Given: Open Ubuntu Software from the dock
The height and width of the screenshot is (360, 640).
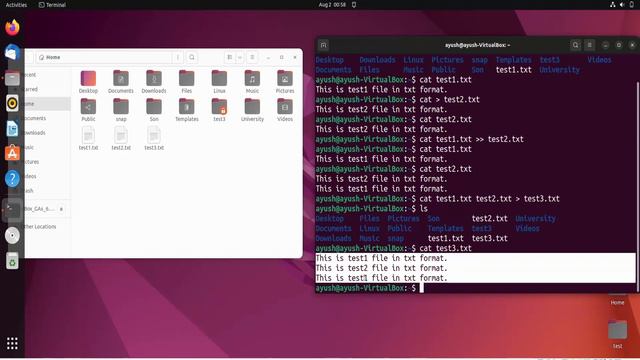Looking at the screenshot, I should click(x=12, y=153).
